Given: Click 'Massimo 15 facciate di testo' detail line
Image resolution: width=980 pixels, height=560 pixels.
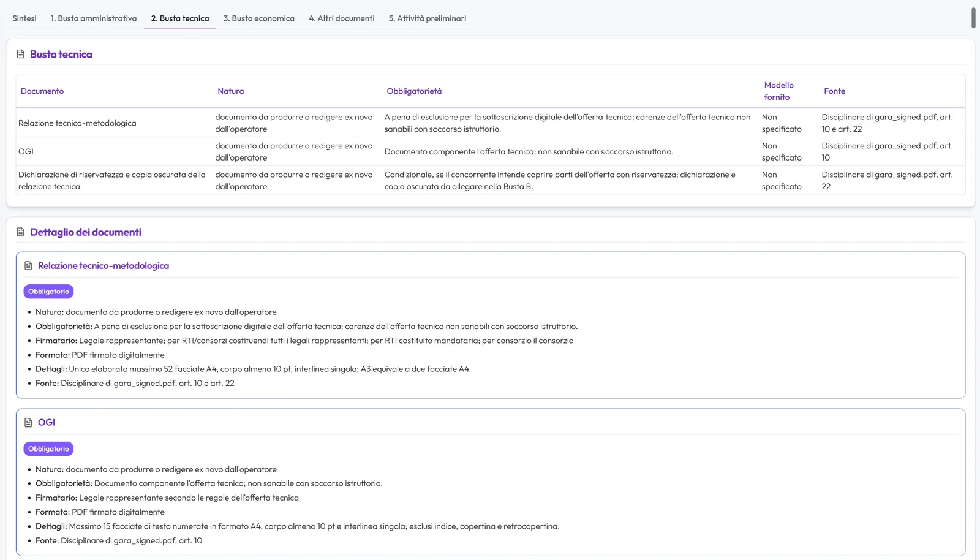Looking at the screenshot, I should click(297, 526).
